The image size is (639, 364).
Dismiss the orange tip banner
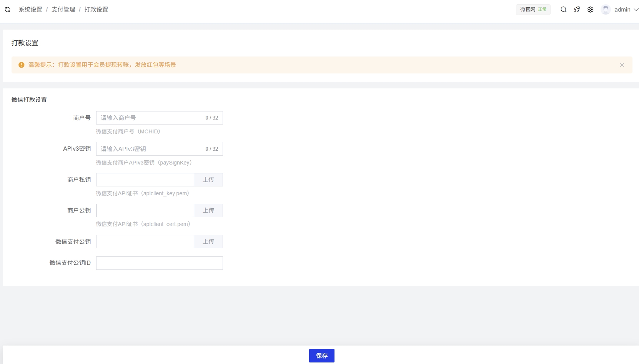pos(622,65)
